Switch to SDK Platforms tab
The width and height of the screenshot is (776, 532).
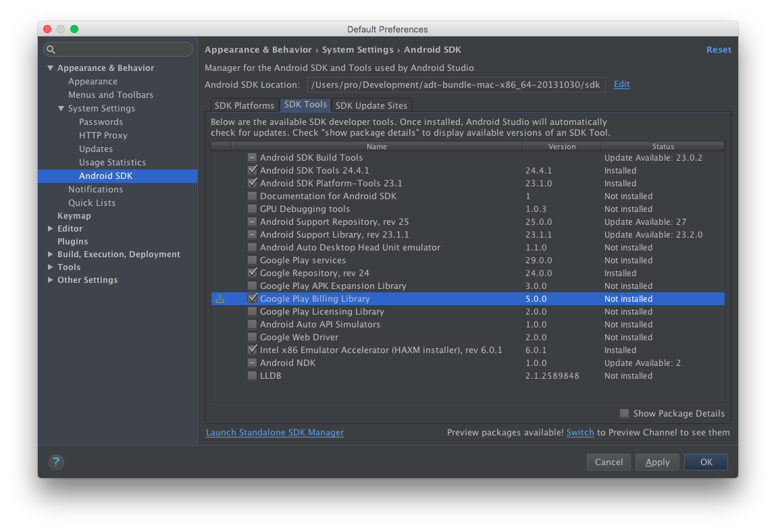(244, 105)
